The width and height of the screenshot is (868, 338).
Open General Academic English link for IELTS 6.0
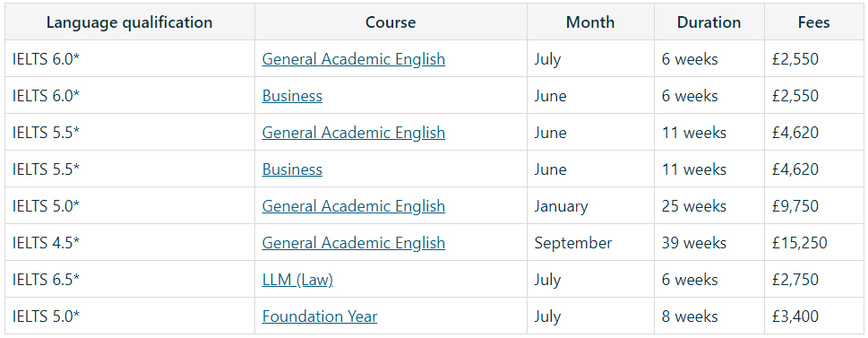[x=353, y=59]
